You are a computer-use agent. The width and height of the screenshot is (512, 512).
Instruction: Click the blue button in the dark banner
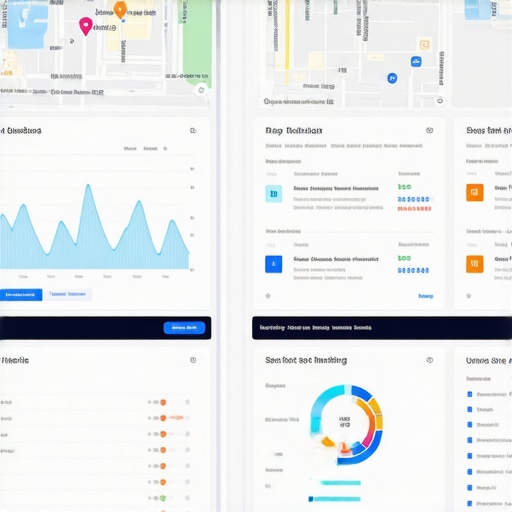point(184,328)
